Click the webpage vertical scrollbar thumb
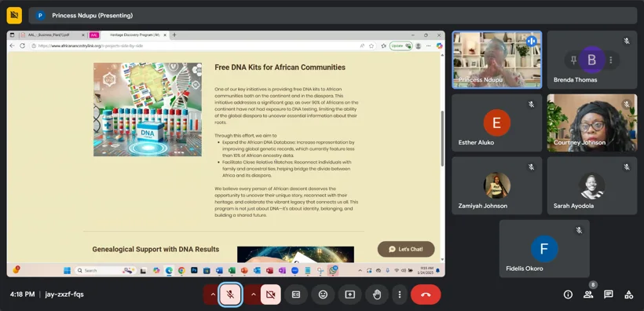 click(442, 138)
